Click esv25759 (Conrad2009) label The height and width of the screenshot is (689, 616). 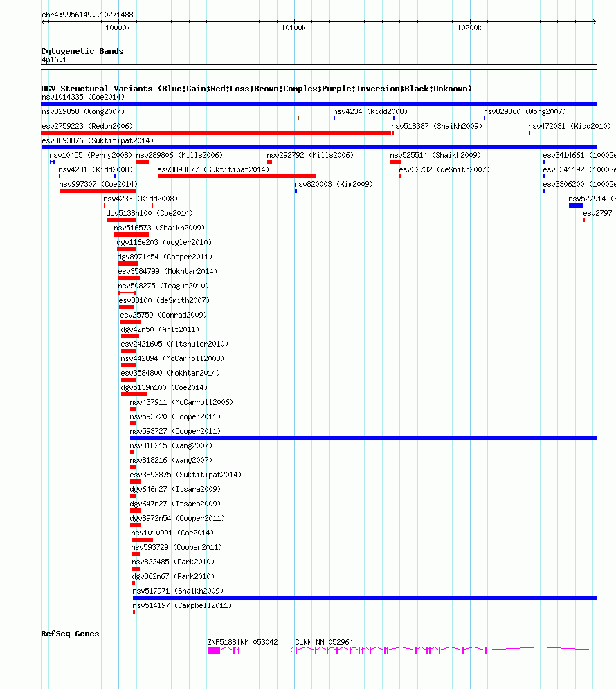pos(163,315)
